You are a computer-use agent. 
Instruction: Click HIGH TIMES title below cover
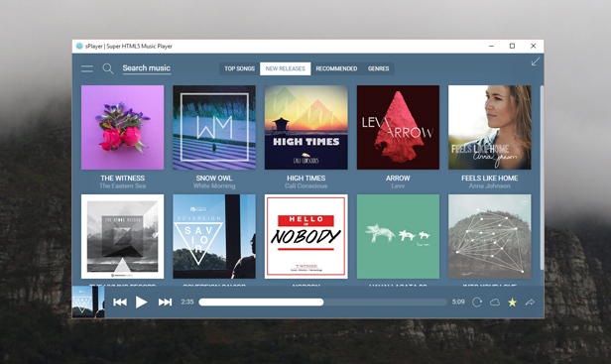(x=305, y=179)
